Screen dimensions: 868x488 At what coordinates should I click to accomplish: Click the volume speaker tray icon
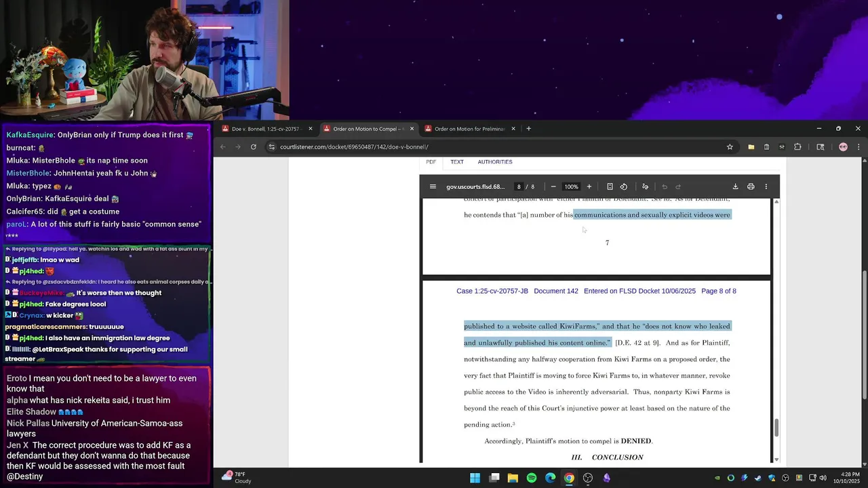point(823,478)
